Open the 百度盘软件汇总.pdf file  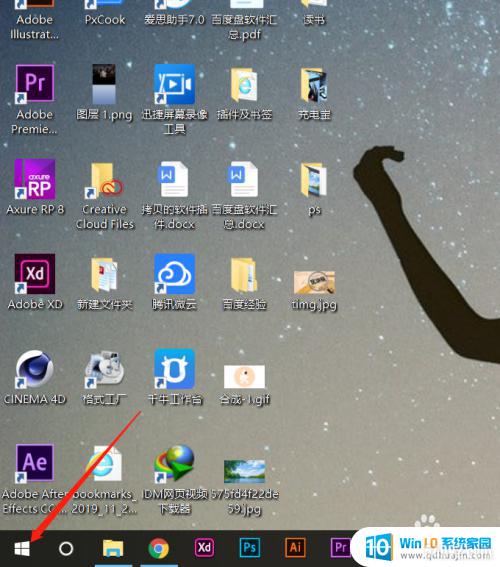pyautogui.click(x=244, y=20)
